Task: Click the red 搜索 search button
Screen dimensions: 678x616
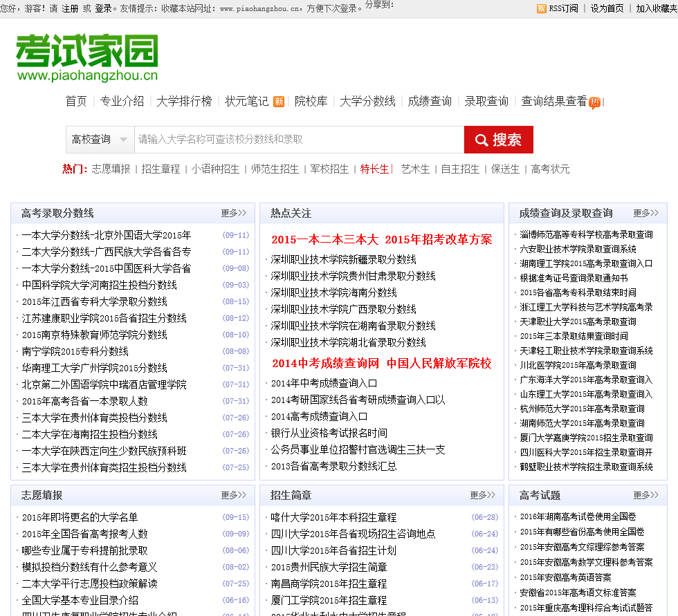Action: 499,140
